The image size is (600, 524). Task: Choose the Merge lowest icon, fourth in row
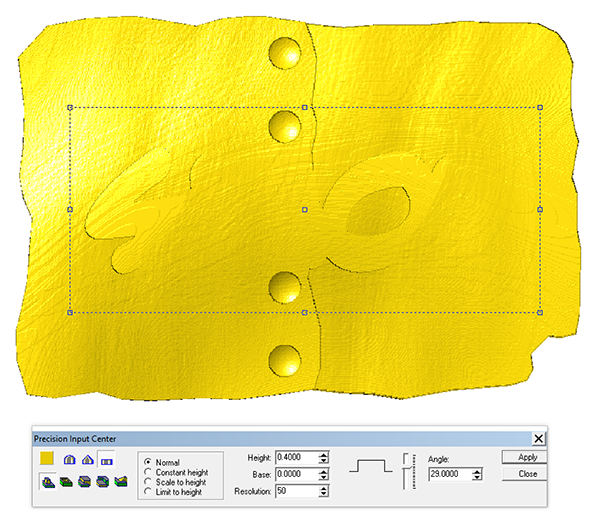pos(103,481)
